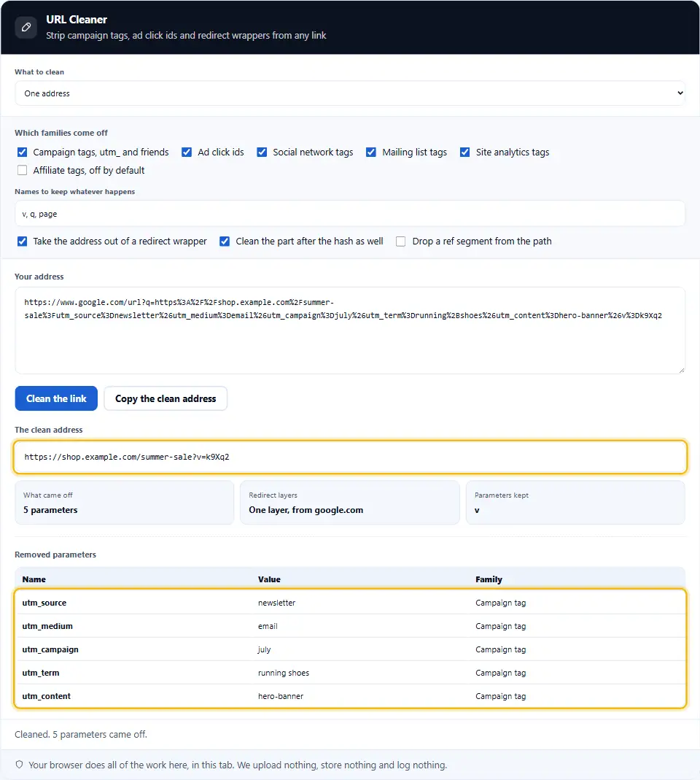Click the Removed parameters heading
Viewport: 700px width, 780px height.
tap(55, 554)
